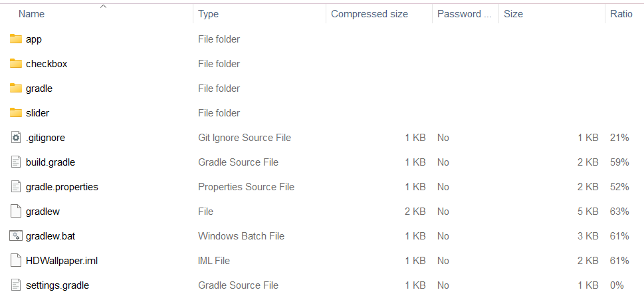The height and width of the screenshot is (304, 644).
Task: Toggle sort direction arrow above Name
Action: [104, 6]
